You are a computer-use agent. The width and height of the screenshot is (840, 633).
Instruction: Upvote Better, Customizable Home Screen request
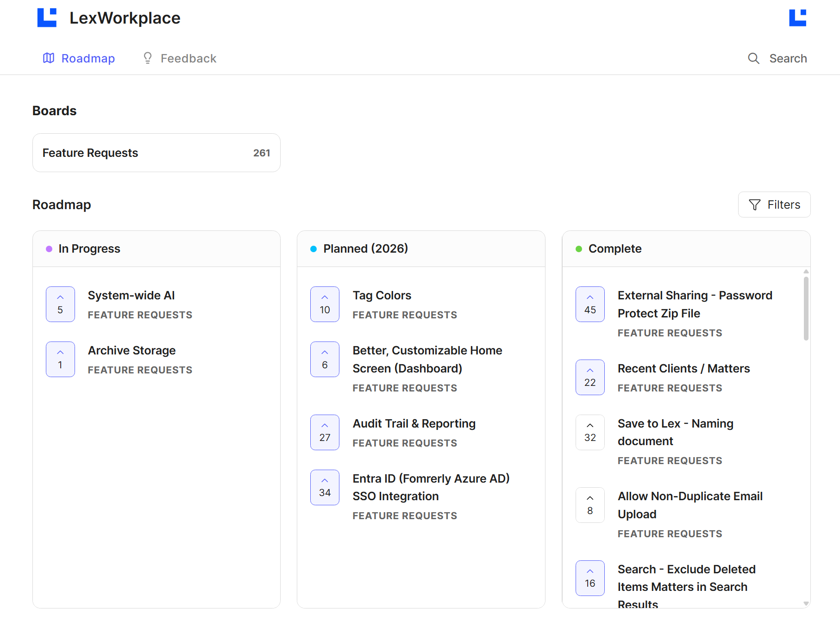(325, 359)
